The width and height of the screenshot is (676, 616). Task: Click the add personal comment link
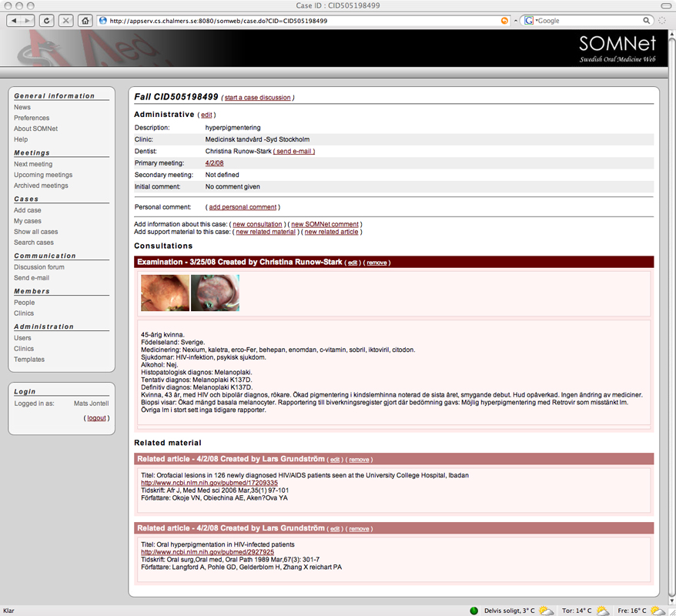(x=242, y=207)
